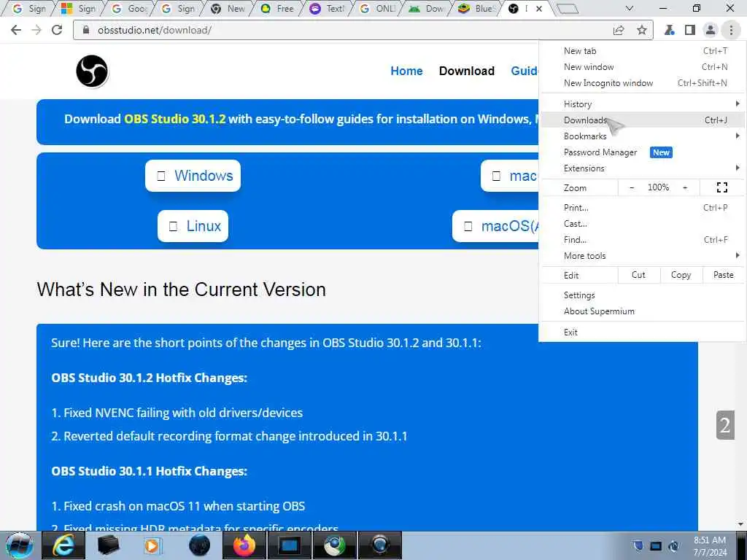Open a New Incognito window
Image resolution: width=747 pixels, height=560 pixels.
point(642,83)
